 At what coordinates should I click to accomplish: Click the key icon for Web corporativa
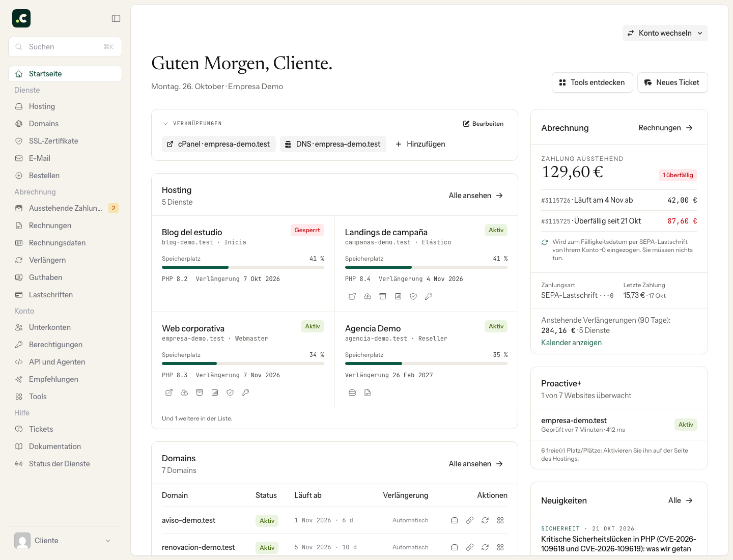coord(245,393)
